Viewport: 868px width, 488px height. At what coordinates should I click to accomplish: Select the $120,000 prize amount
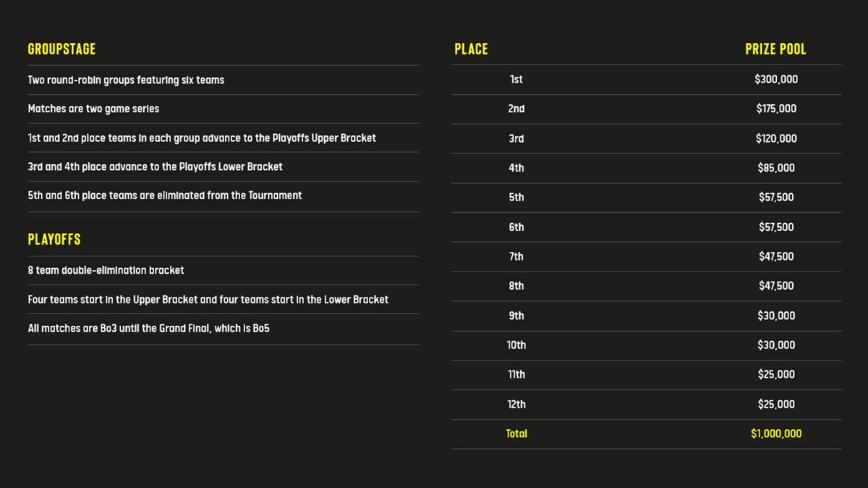(x=776, y=138)
